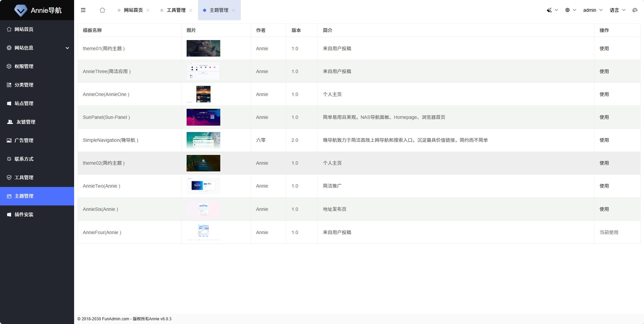The height and width of the screenshot is (324, 644).
Task: Click the FunAdmin.com footer text
Action: tap(116, 319)
